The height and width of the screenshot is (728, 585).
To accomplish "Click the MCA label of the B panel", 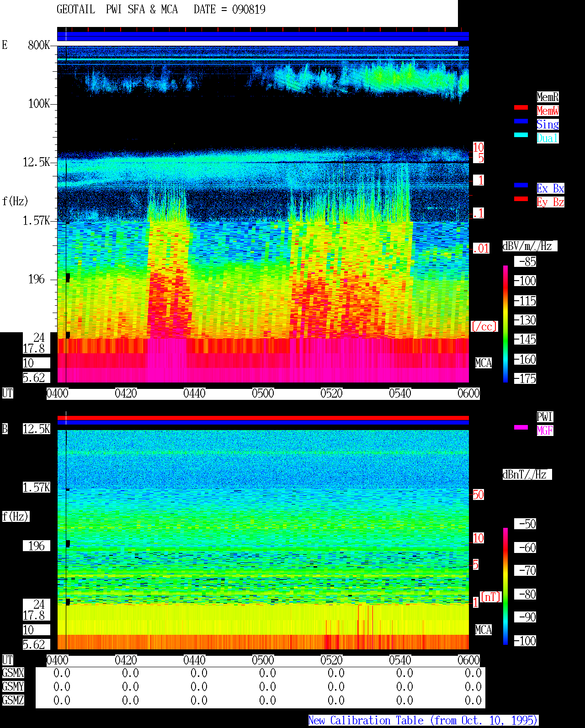I will point(484,630).
